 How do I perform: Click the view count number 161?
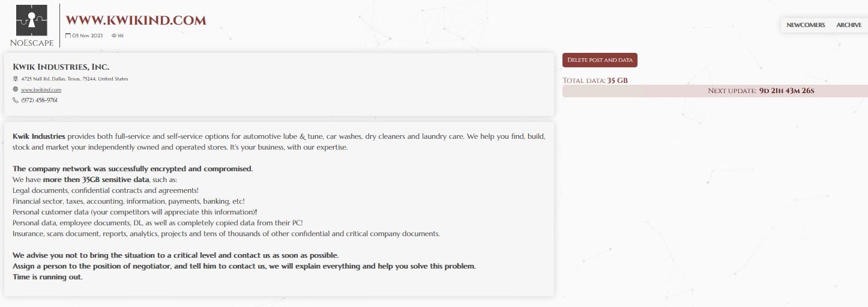point(121,35)
